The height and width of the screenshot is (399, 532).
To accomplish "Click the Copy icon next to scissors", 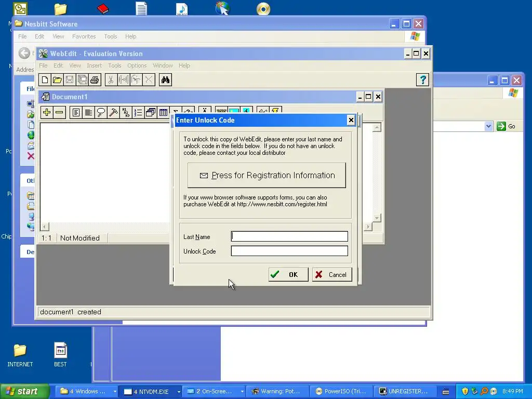I will (x=124, y=79).
